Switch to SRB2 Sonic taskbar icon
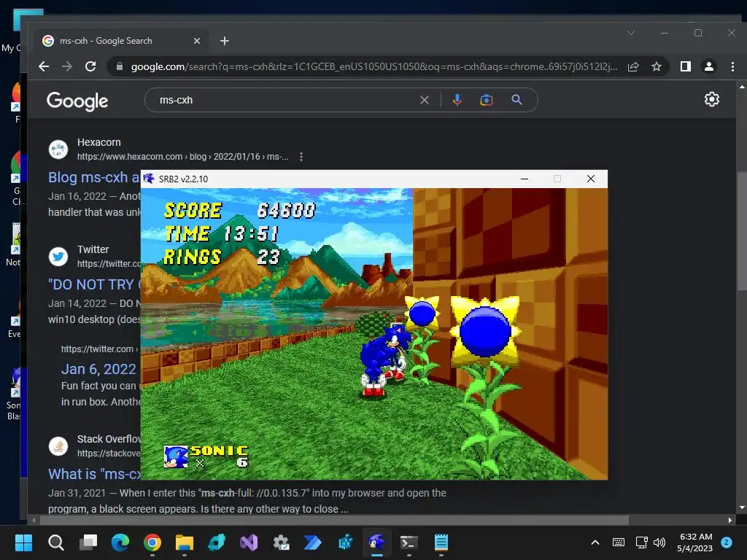The width and height of the screenshot is (747, 560). pos(377,542)
